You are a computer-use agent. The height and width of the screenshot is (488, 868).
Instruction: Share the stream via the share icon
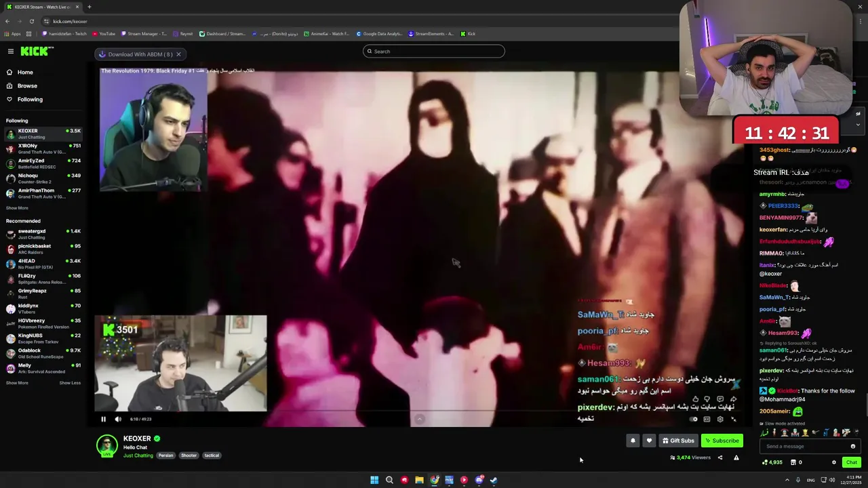coord(720,457)
